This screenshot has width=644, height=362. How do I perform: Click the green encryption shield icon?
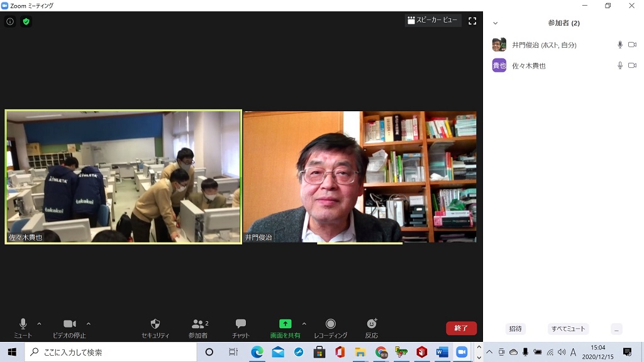point(26,21)
